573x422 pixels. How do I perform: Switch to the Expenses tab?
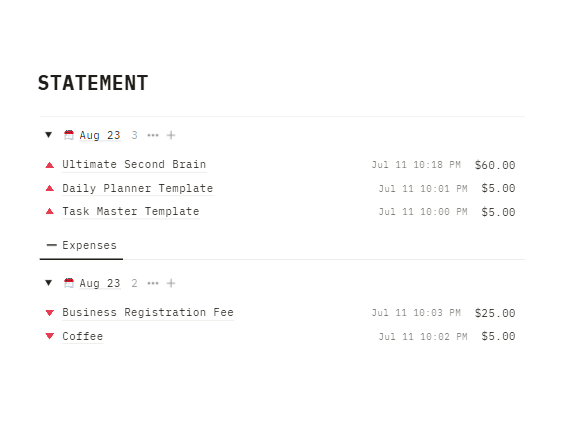[81, 245]
